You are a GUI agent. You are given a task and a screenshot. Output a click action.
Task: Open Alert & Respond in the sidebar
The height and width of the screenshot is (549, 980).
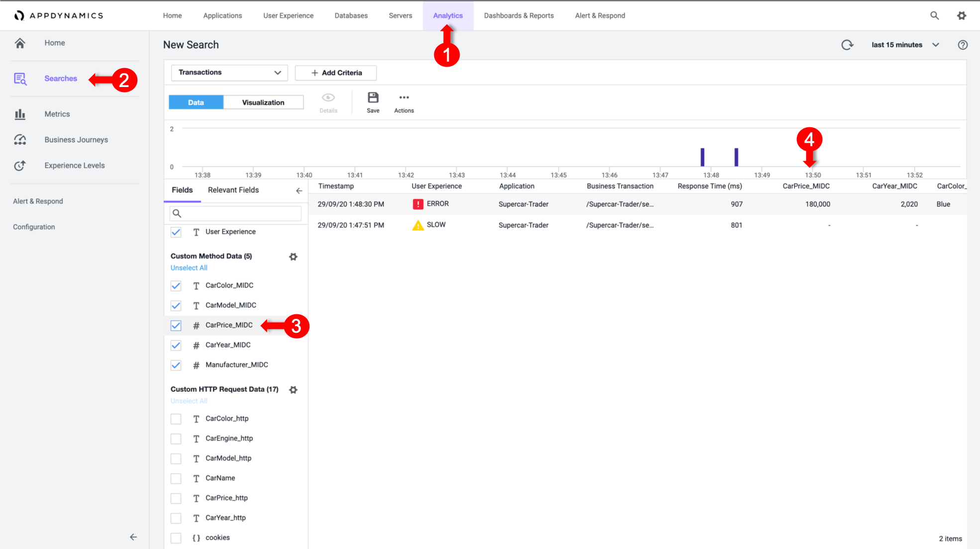pyautogui.click(x=38, y=201)
